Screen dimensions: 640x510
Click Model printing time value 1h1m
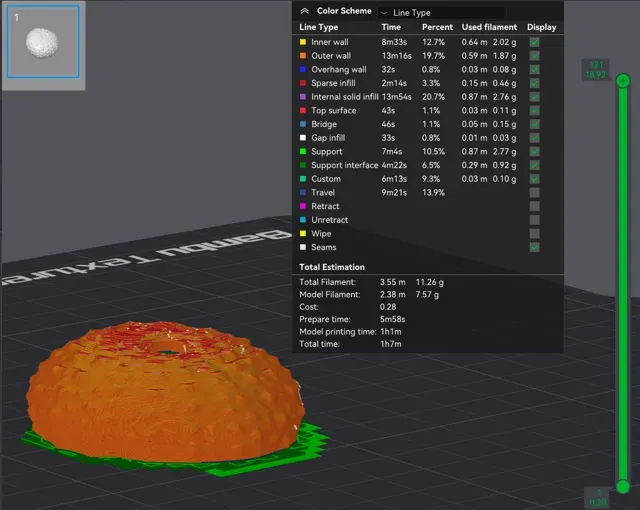click(391, 332)
